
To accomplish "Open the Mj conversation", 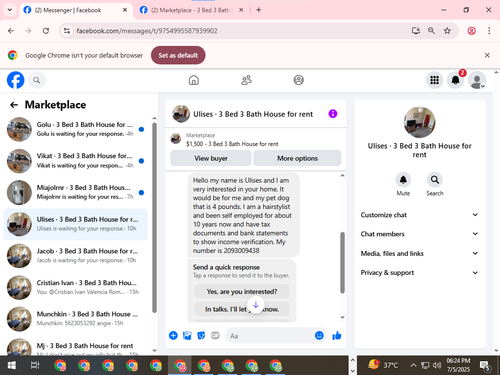I will [75, 347].
